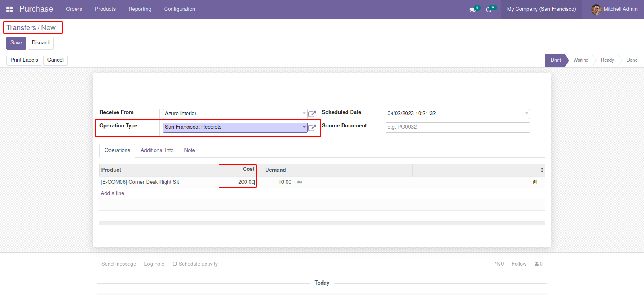Click Log note in chatter
Screen dimensions: 644x295
[154, 264]
